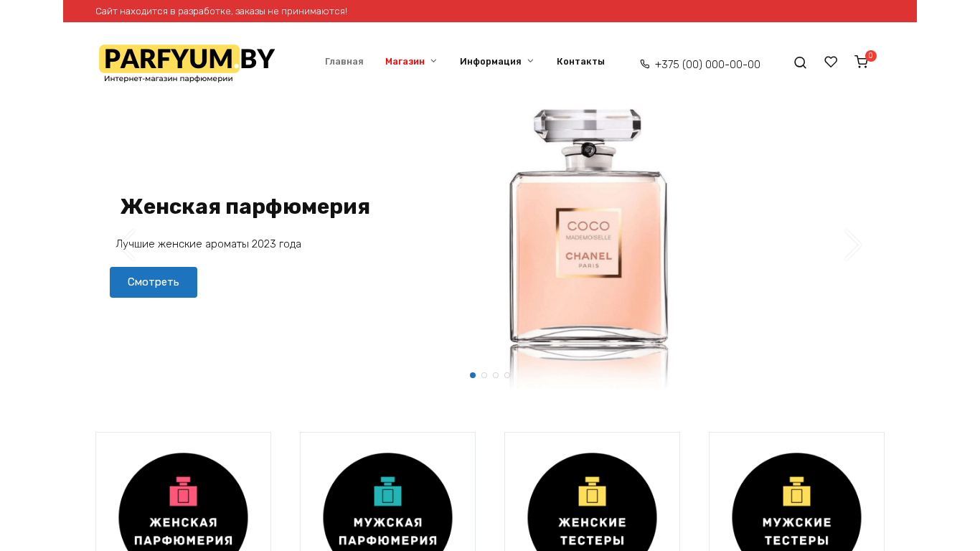Go to next slide arrow
The image size is (980, 551).
[853, 244]
